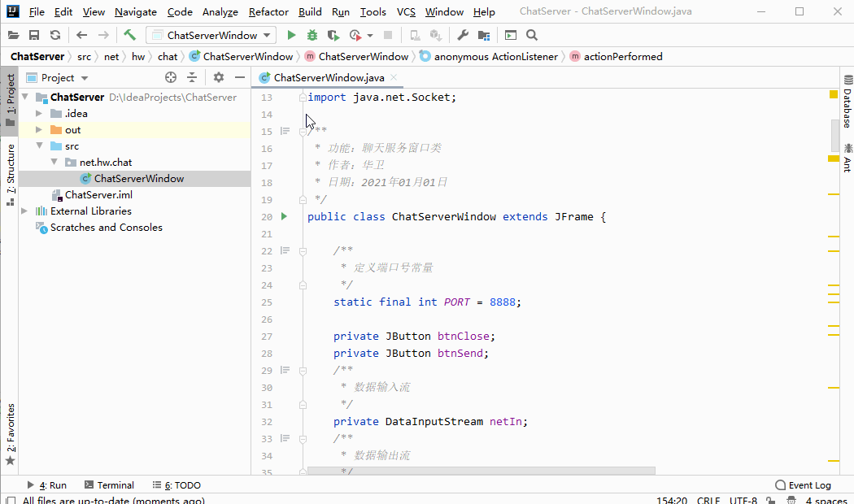Open the File menu

tap(37, 12)
